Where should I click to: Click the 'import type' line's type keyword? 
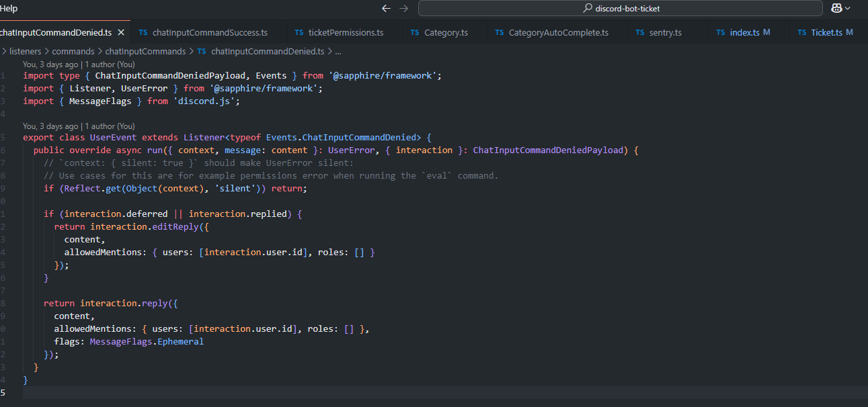[69, 75]
